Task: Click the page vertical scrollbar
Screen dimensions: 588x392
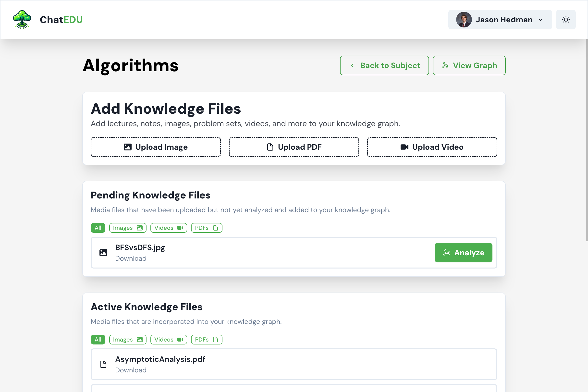Action: tap(587, 140)
